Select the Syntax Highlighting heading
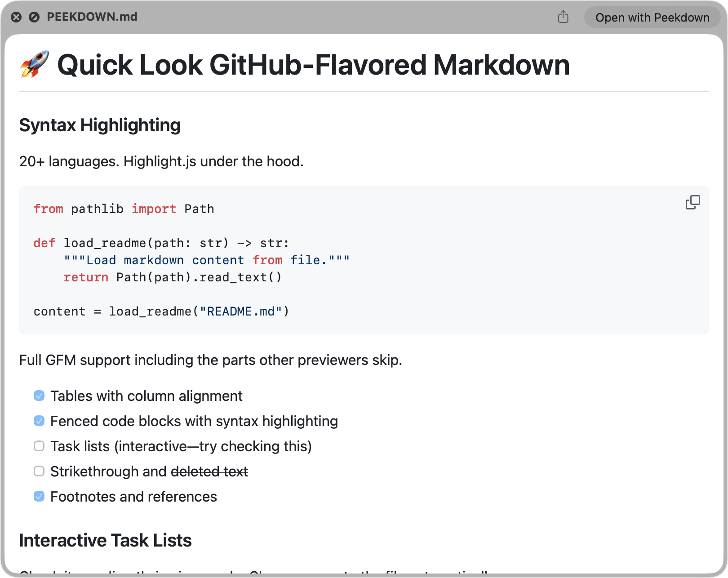This screenshot has height=578, width=728. point(99,125)
